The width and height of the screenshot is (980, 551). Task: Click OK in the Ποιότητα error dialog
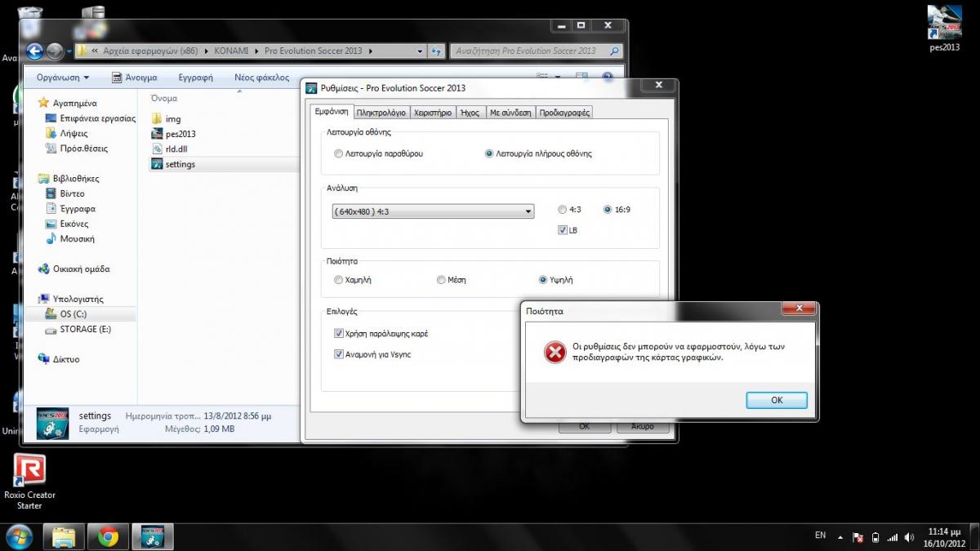click(777, 400)
